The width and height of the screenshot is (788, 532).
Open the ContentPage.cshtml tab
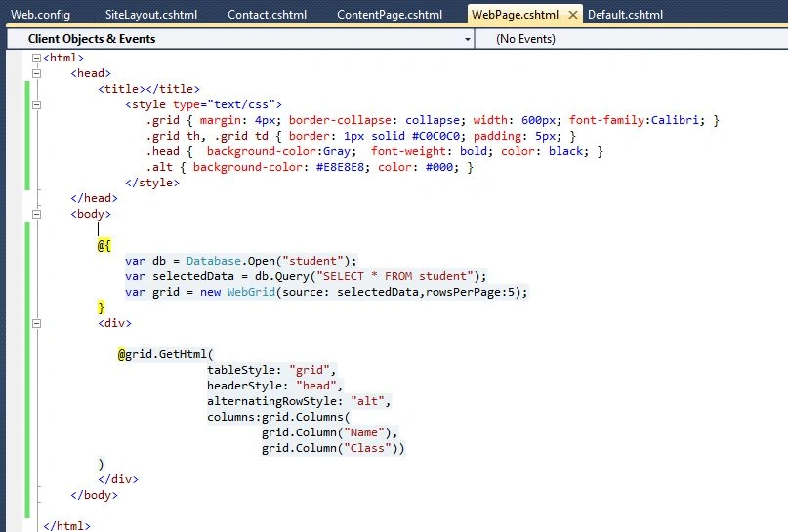click(x=390, y=15)
